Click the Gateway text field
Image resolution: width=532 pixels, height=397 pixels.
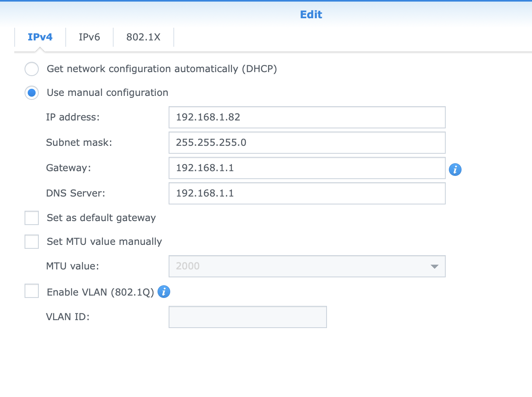(x=307, y=168)
